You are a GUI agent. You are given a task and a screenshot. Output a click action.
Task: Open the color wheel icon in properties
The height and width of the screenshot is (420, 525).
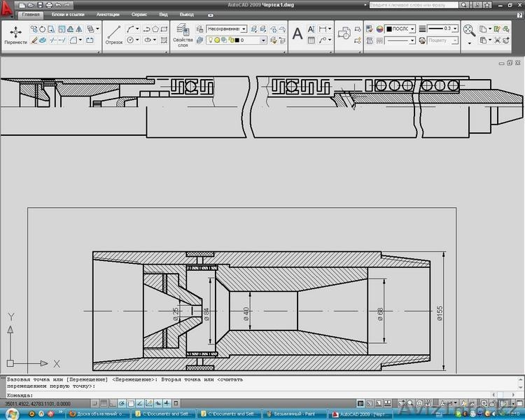click(x=379, y=29)
